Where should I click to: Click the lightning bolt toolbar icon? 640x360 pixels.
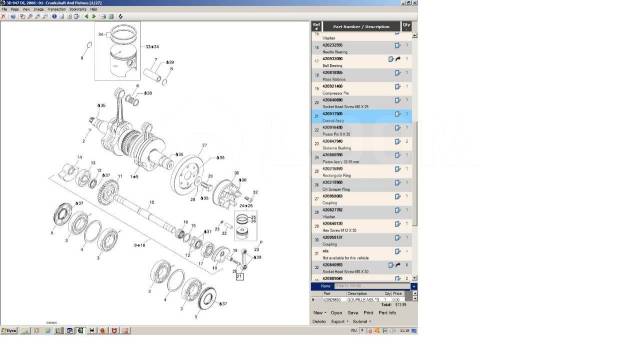coord(120,17)
